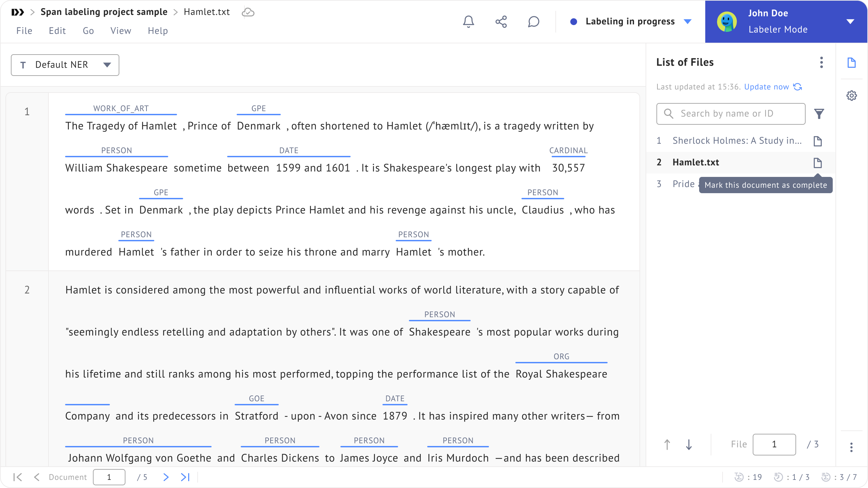
Task: Click the Search by name or ID field
Action: (731, 114)
